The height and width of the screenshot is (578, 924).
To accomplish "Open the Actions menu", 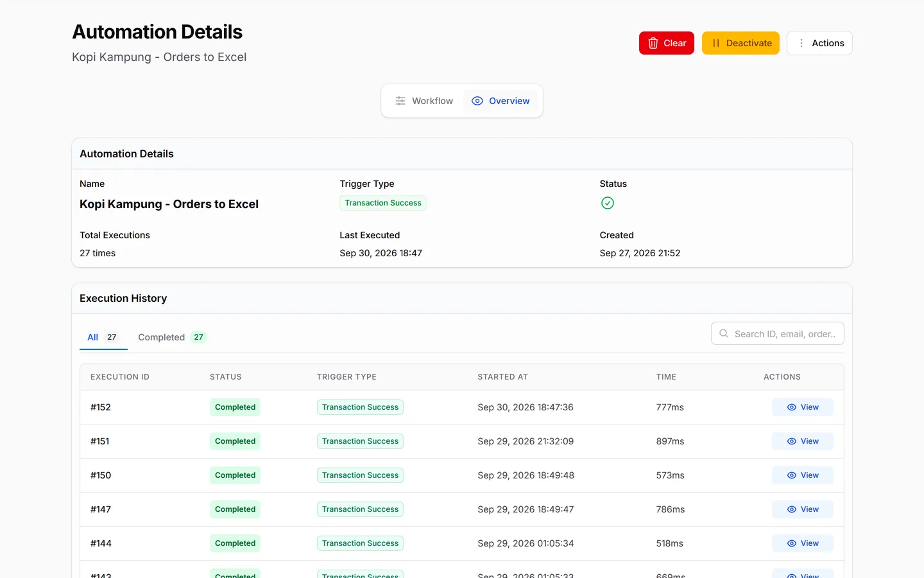I will pyautogui.click(x=819, y=43).
